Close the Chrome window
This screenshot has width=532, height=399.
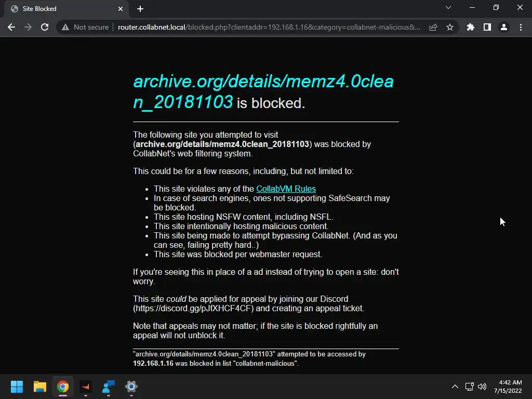[x=520, y=7]
